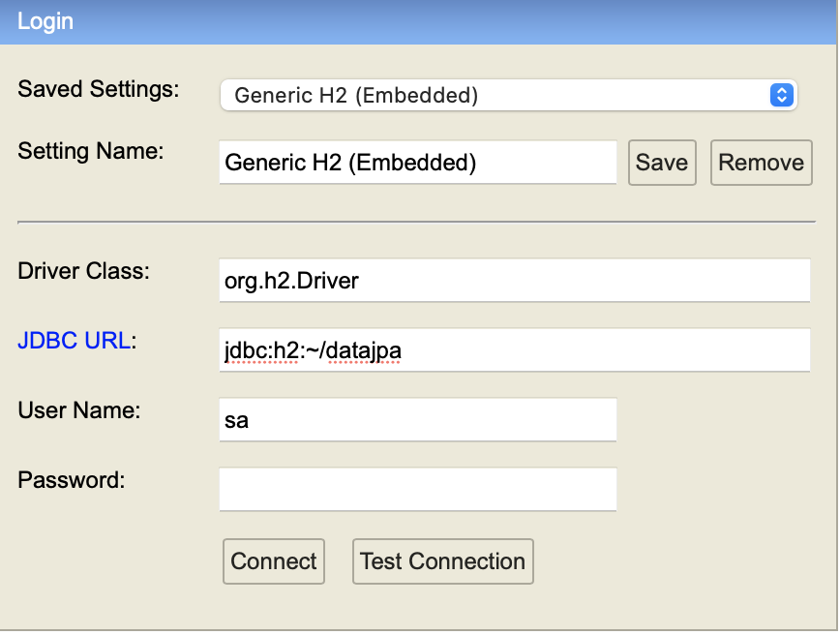Click the "Password:" label
Viewport: 840px width, 635px height.
tap(72, 479)
